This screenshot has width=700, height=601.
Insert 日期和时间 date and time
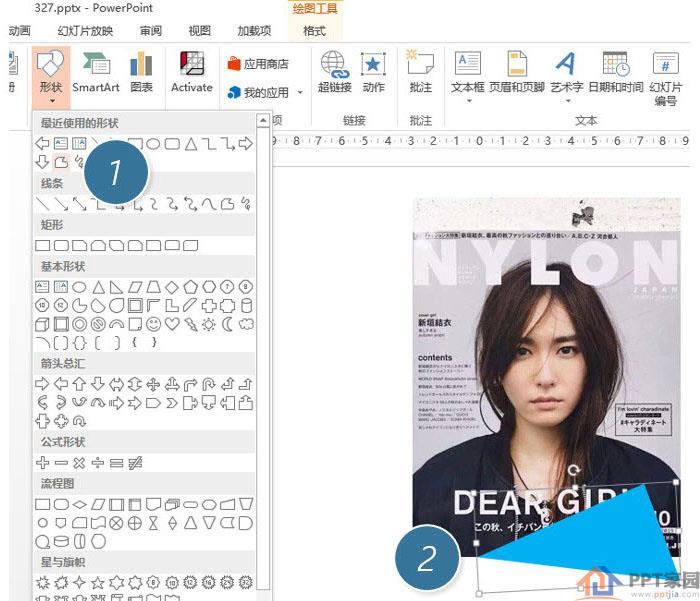(616, 72)
